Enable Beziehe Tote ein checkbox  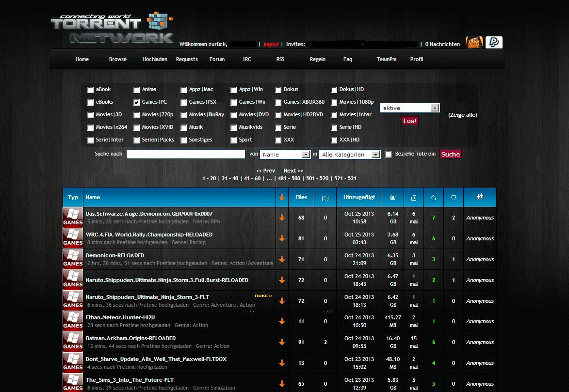pos(388,154)
